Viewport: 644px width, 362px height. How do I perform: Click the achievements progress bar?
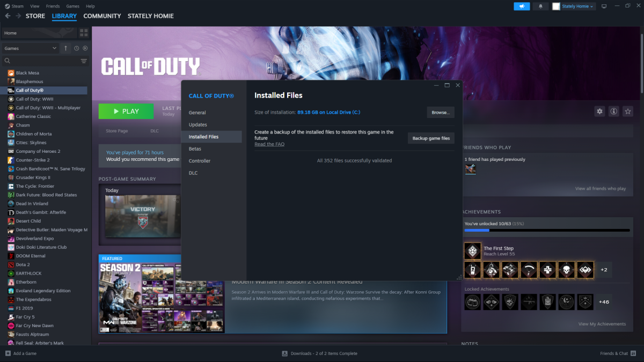tap(546, 230)
